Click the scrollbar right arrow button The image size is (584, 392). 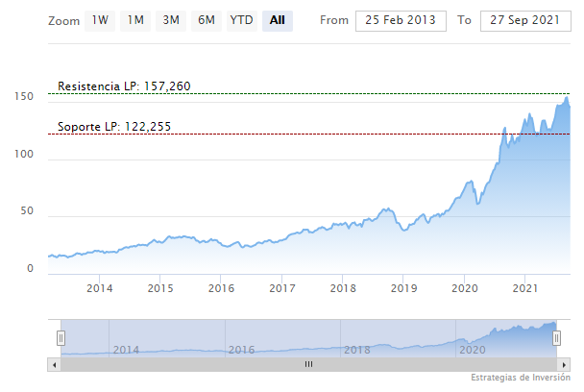coord(562,365)
